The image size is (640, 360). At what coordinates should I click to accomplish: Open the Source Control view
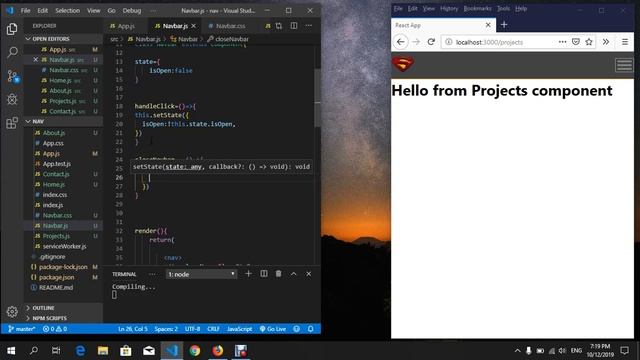pos(13,76)
